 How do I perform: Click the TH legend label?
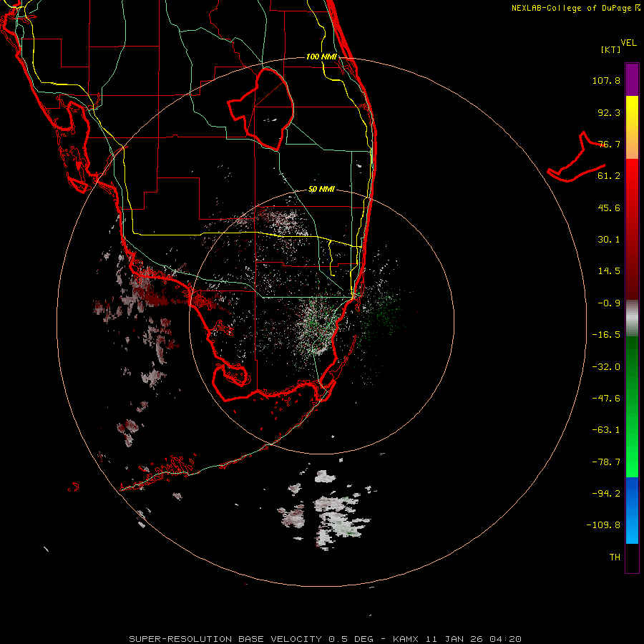tap(615, 557)
